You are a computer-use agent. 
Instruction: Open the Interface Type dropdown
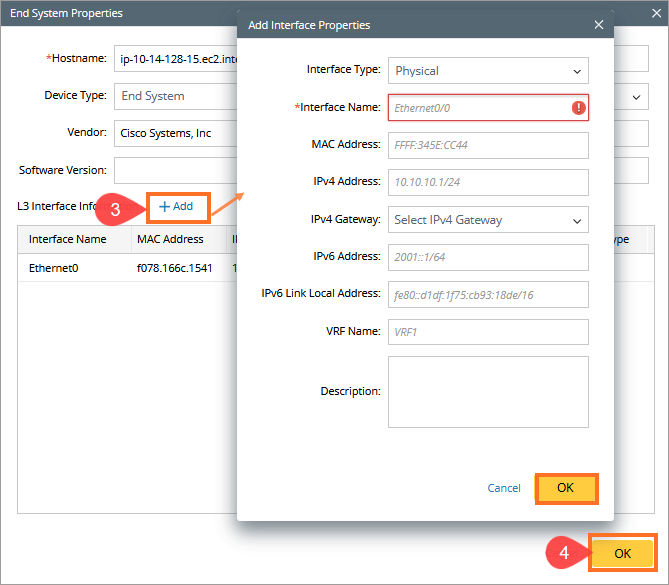(x=487, y=71)
